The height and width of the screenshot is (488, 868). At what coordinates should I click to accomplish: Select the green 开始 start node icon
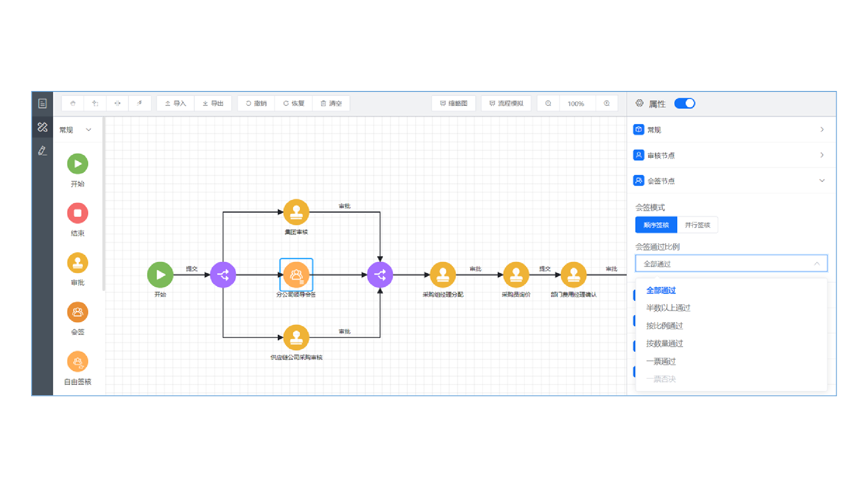(78, 164)
